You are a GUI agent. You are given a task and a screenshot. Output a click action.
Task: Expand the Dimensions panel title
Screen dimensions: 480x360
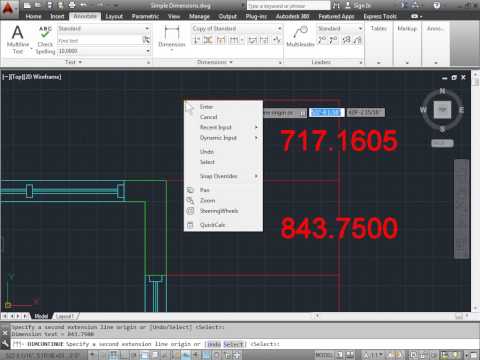(x=214, y=62)
